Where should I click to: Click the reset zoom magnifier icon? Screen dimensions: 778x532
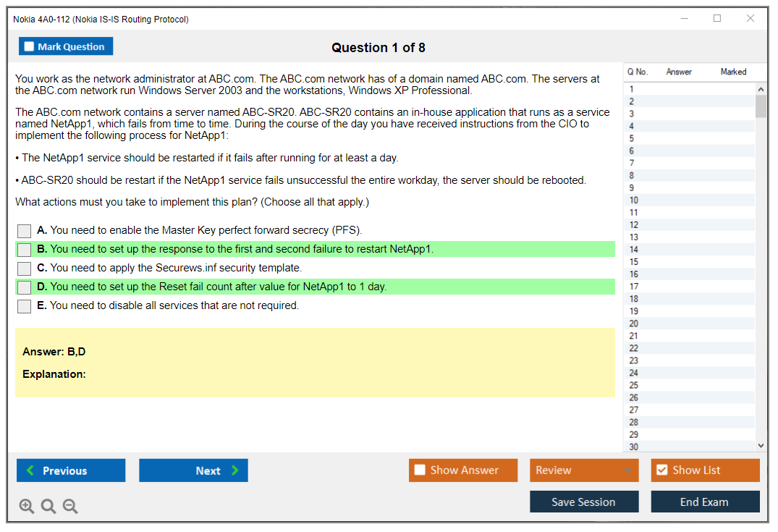click(x=48, y=507)
